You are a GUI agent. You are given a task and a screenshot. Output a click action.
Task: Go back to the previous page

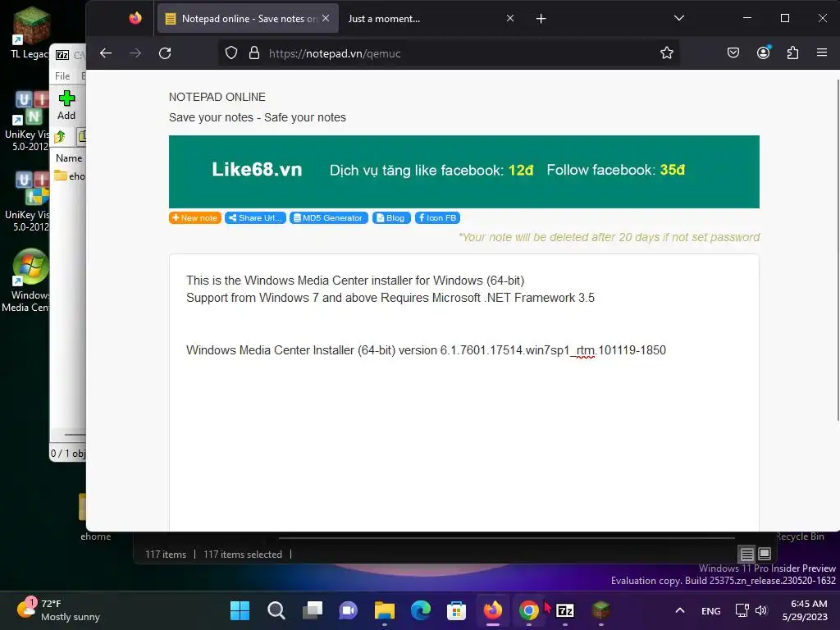(x=106, y=53)
